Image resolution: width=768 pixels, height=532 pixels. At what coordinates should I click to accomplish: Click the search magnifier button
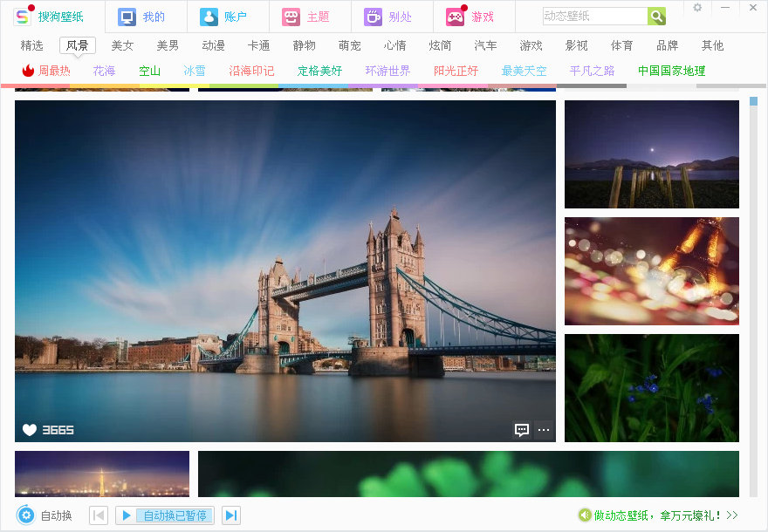coord(656,17)
